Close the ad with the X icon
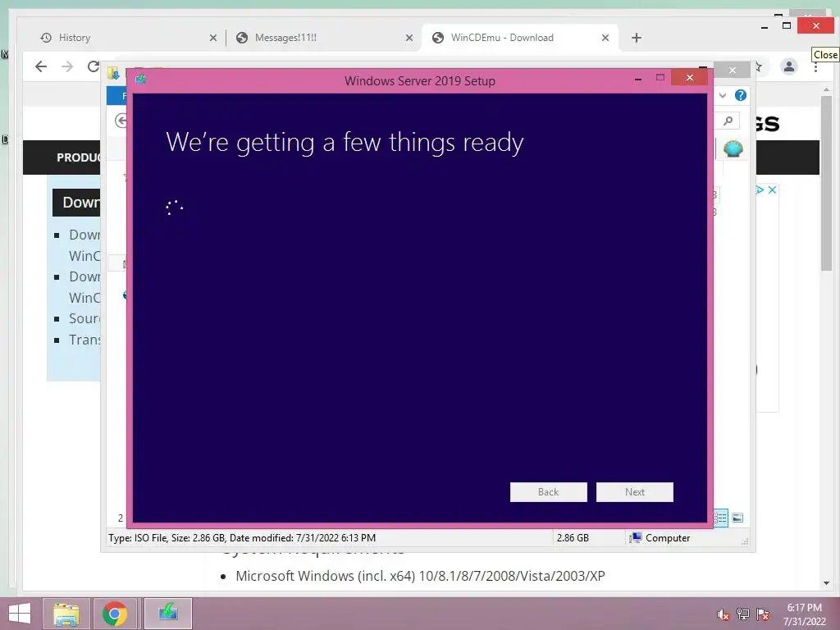This screenshot has height=630, width=840. pyautogui.click(x=772, y=189)
